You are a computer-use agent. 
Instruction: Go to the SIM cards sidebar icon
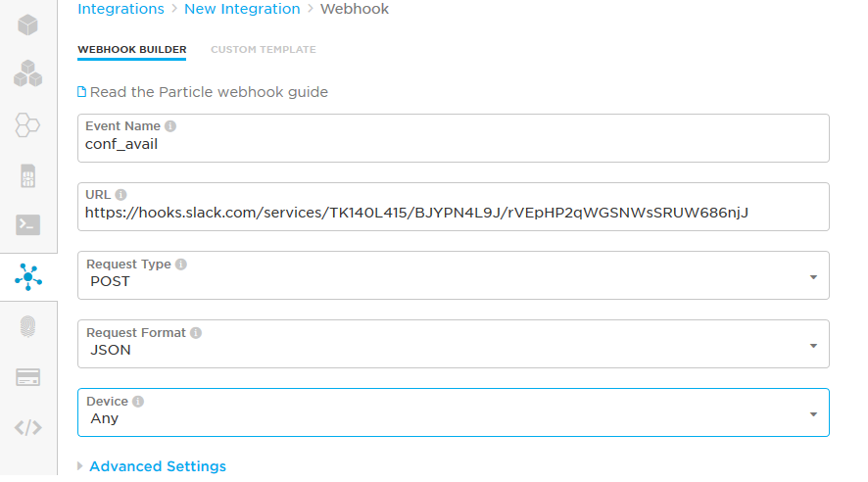point(28,176)
